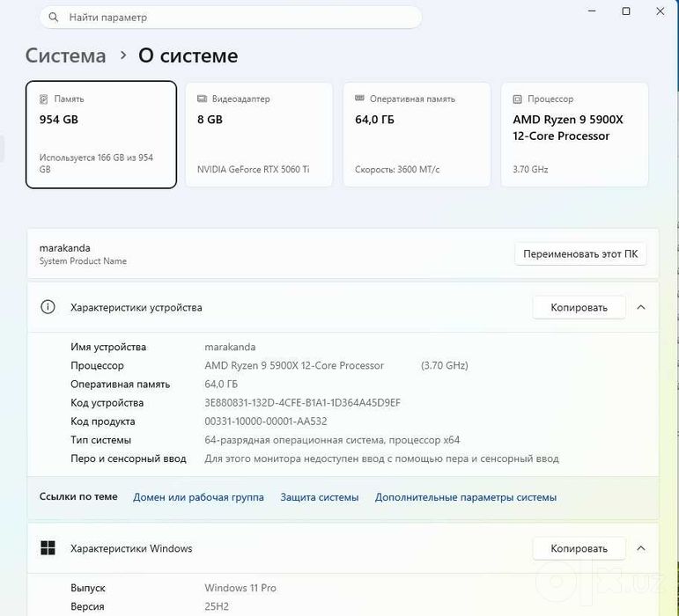The width and height of the screenshot is (679, 616).
Task: Click '(3.70 GHz)' processor speed value
Action: pos(445,365)
